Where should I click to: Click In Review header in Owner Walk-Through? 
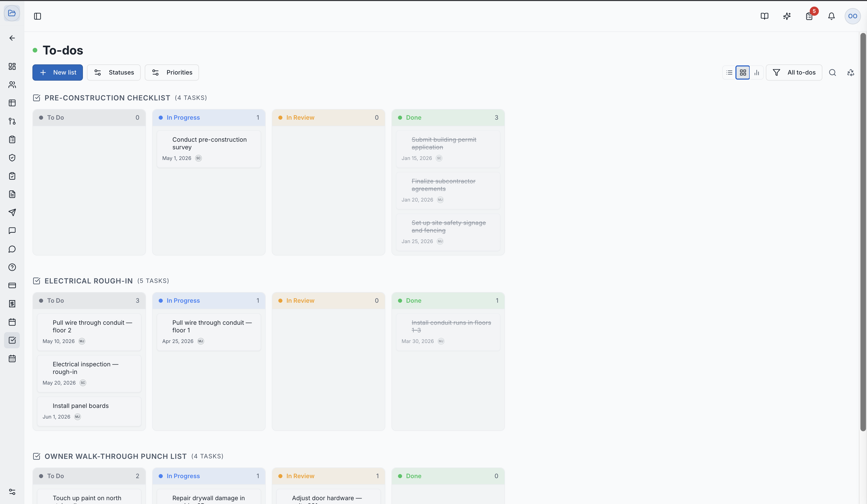329,476
